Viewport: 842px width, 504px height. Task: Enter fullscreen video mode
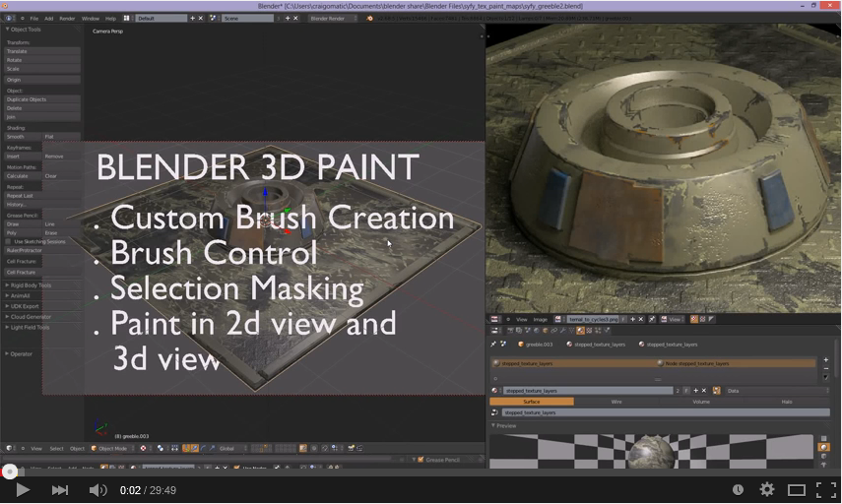point(826,490)
